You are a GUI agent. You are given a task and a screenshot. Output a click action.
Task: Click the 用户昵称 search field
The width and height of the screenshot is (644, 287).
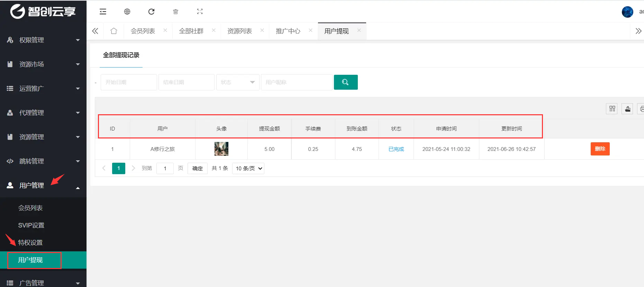click(x=297, y=82)
